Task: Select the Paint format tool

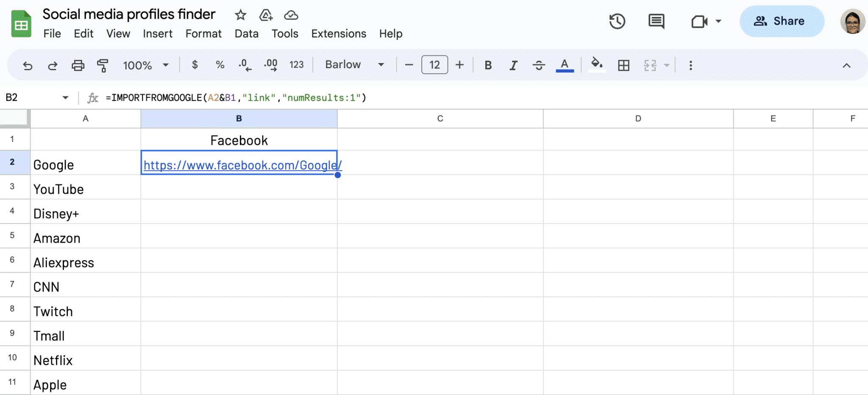Action: pyautogui.click(x=103, y=65)
